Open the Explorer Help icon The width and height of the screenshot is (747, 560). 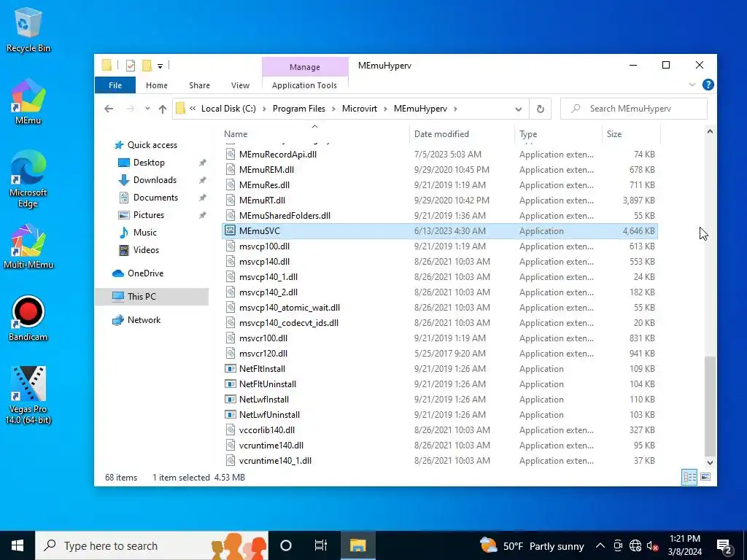(708, 85)
